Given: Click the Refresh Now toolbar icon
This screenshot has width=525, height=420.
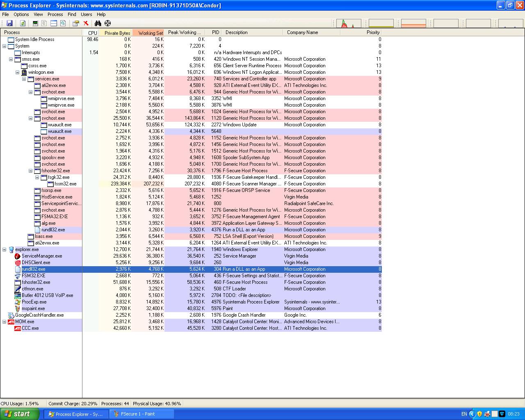Looking at the screenshot, I should [x=23, y=23].
